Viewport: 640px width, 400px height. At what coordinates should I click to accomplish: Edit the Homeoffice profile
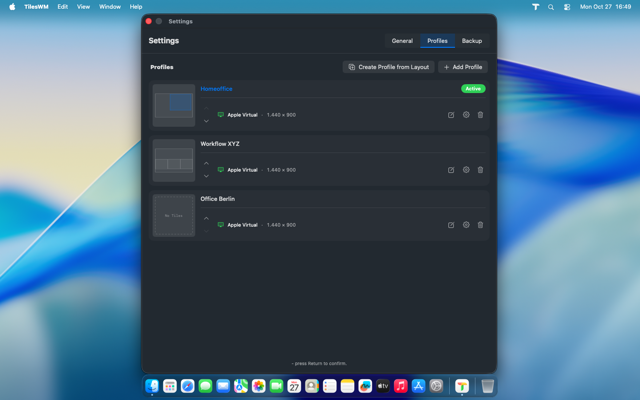pos(451,115)
